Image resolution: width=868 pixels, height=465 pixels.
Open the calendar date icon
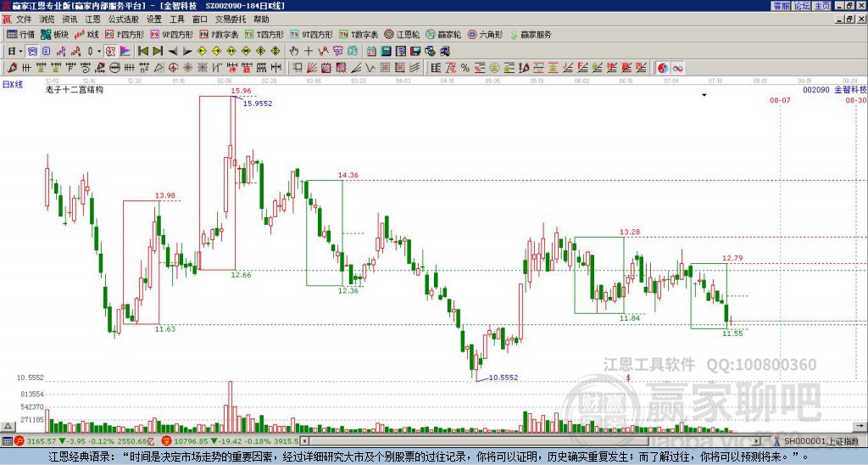[371, 51]
